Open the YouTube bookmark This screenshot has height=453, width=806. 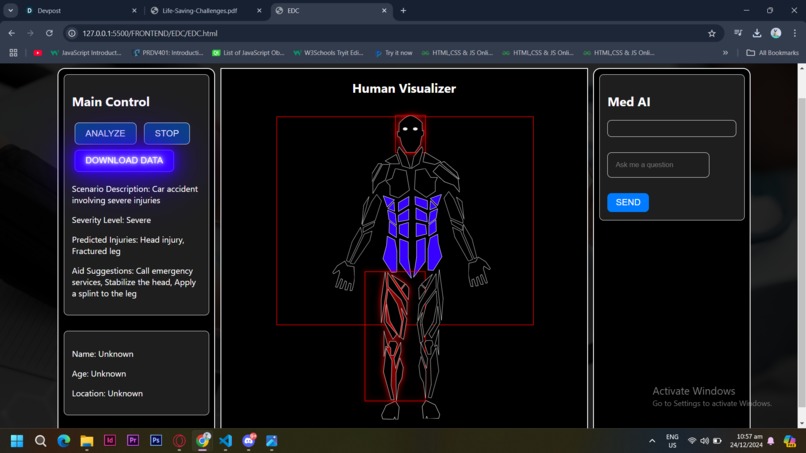(38, 53)
